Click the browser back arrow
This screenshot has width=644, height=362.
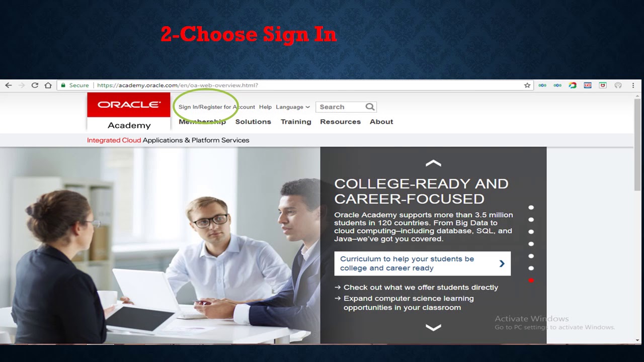click(9, 85)
